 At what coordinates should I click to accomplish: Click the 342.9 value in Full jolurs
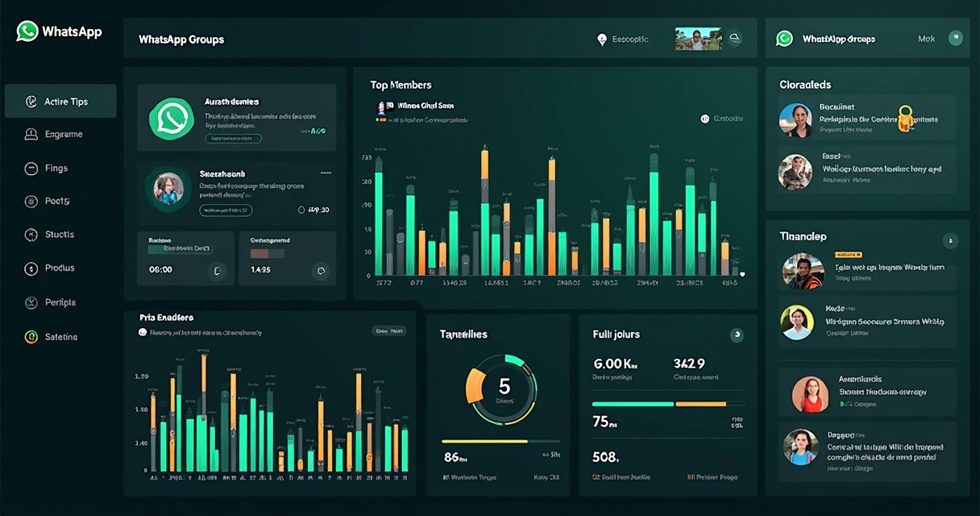(x=689, y=364)
